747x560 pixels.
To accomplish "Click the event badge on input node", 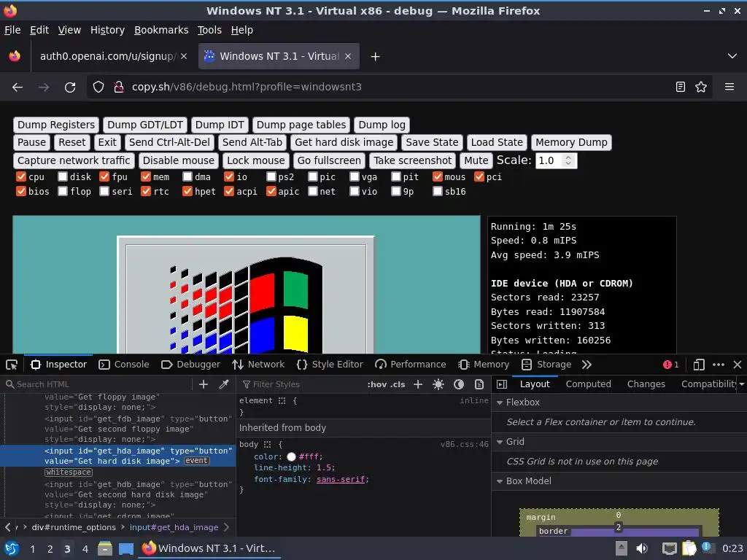I will point(196,461).
